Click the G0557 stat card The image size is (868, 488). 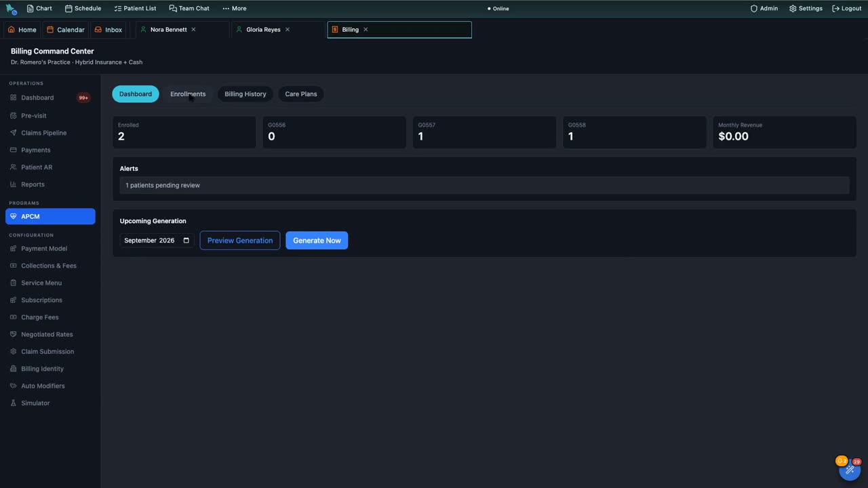point(484,132)
